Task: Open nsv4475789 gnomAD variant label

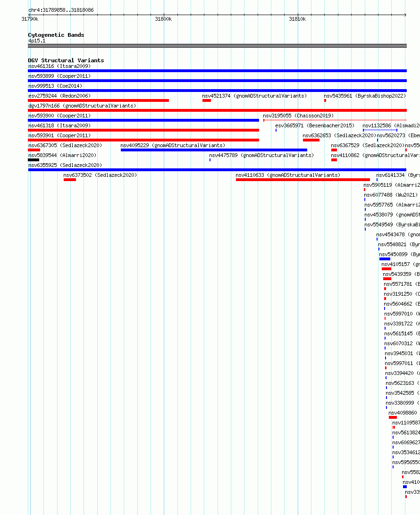Action: coord(261,155)
